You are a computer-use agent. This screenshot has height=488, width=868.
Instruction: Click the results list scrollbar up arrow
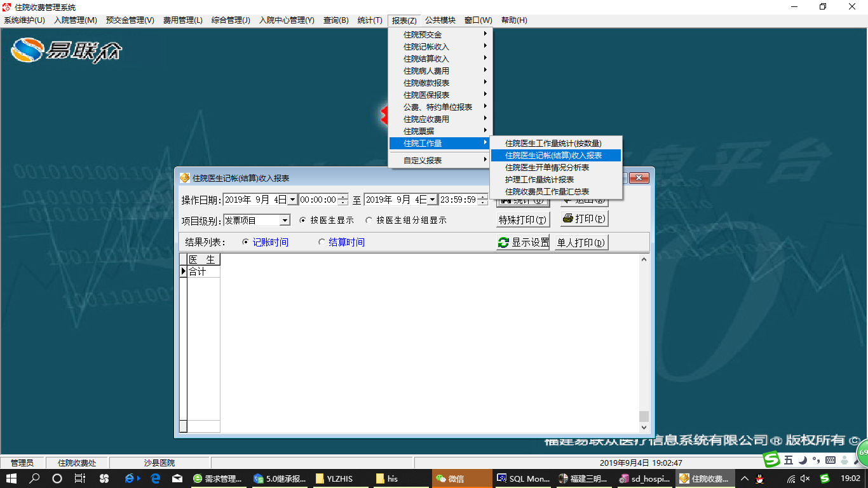[x=644, y=259]
